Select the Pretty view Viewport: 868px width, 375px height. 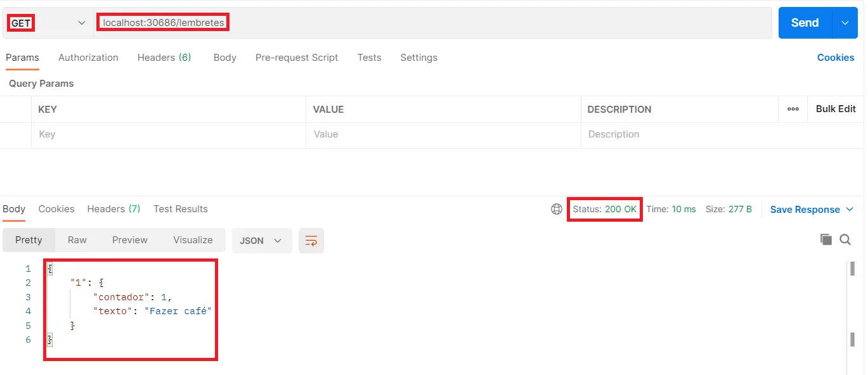point(29,240)
